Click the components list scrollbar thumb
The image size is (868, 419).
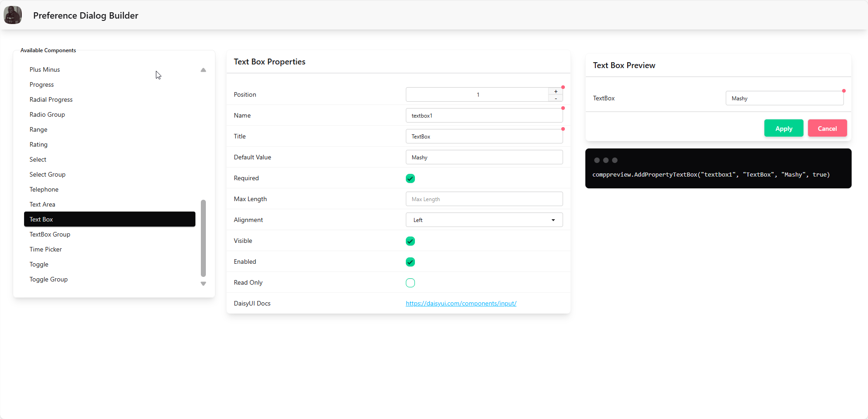point(203,238)
